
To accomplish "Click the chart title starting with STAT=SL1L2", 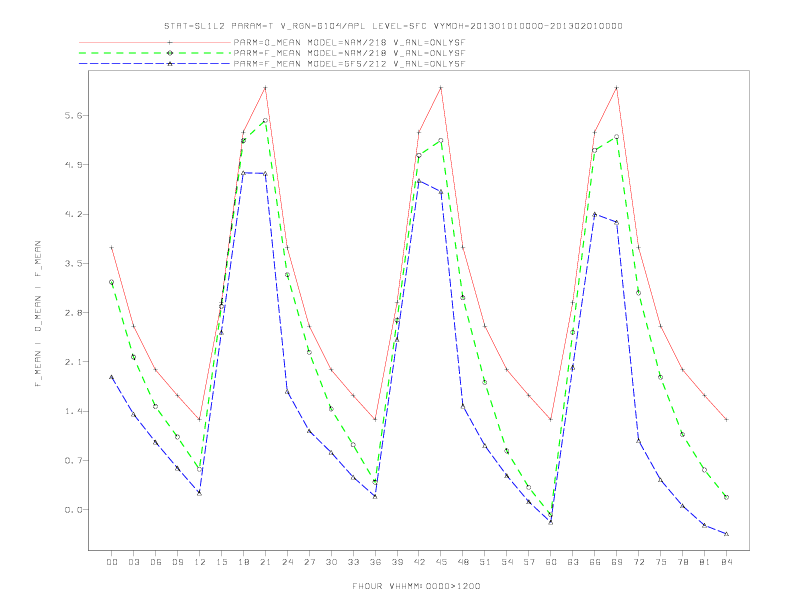I will click(393, 26).
